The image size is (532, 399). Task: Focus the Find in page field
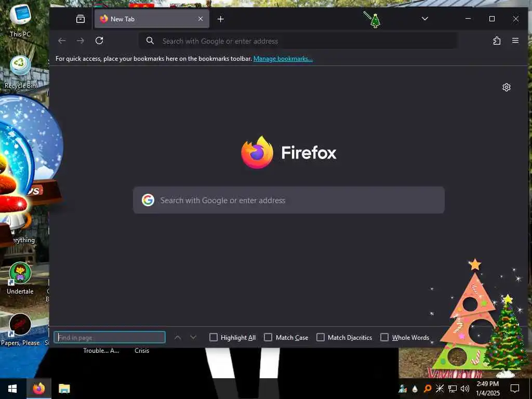110,337
